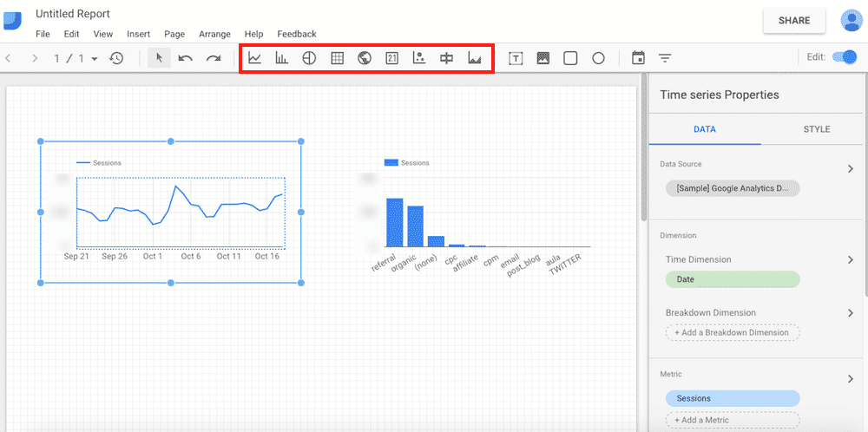Insert a geo map chart
868x432 pixels.
(365, 58)
